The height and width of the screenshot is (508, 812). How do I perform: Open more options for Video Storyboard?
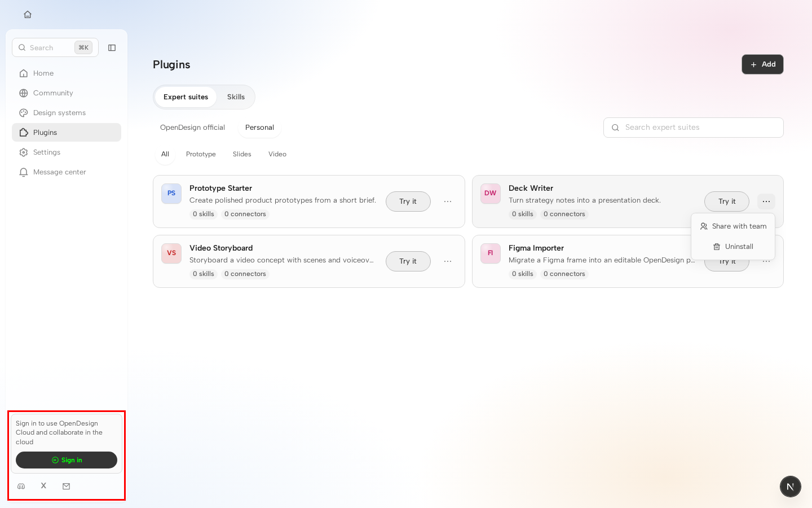pos(448,261)
